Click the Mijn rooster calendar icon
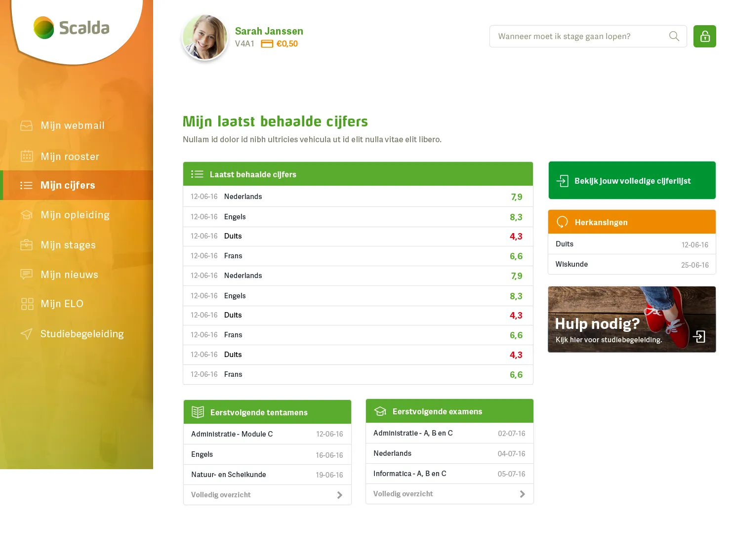This screenshot has width=731, height=560. [27, 156]
